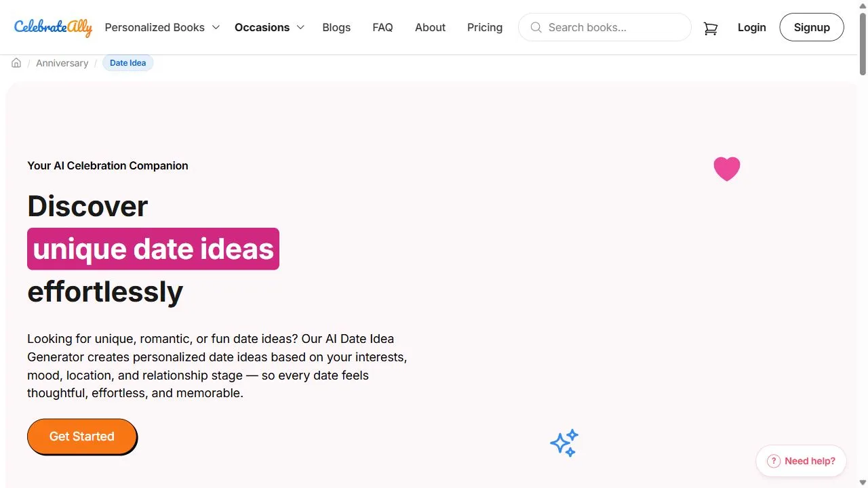Click the Get Started button
Image resolution: width=868 pixels, height=488 pixels.
[x=82, y=436]
